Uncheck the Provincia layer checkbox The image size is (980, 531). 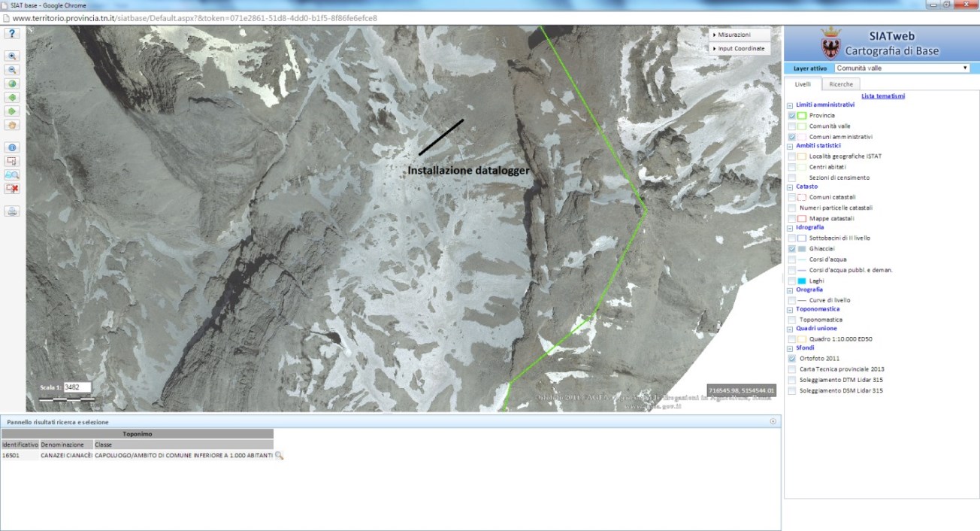[x=792, y=116]
